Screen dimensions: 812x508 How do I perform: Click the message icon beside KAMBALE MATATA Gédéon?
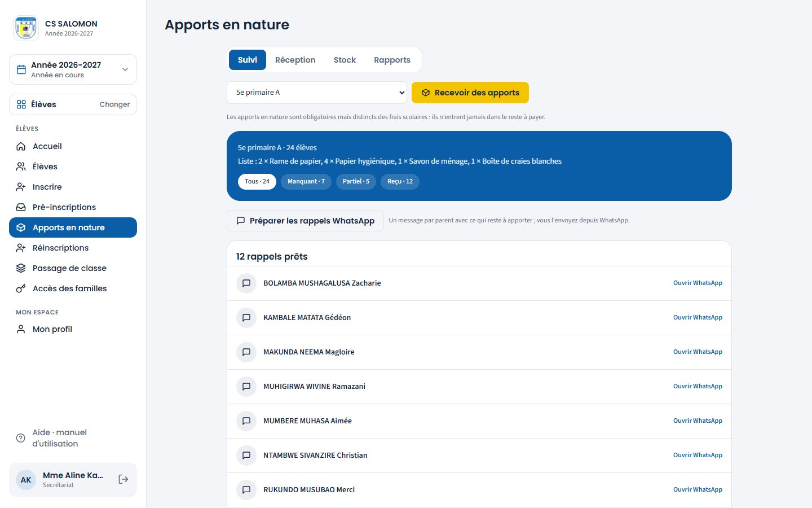[246, 318]
